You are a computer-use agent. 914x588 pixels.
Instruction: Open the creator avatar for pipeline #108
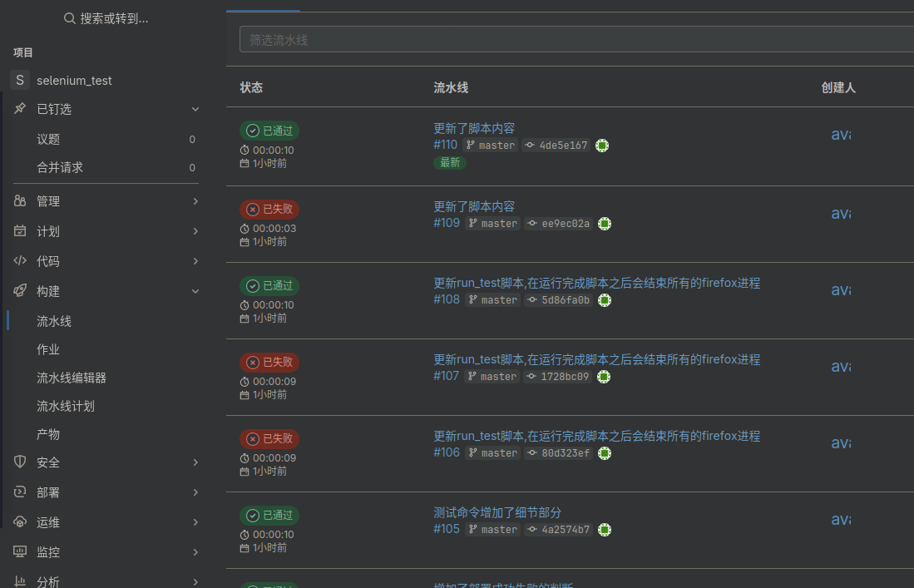coord(841,289)
